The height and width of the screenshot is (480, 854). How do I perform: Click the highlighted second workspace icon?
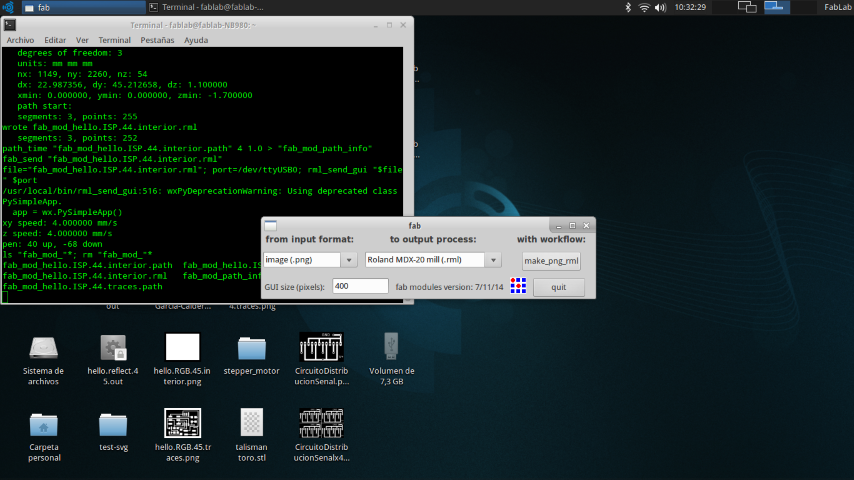tap(776, 7)
